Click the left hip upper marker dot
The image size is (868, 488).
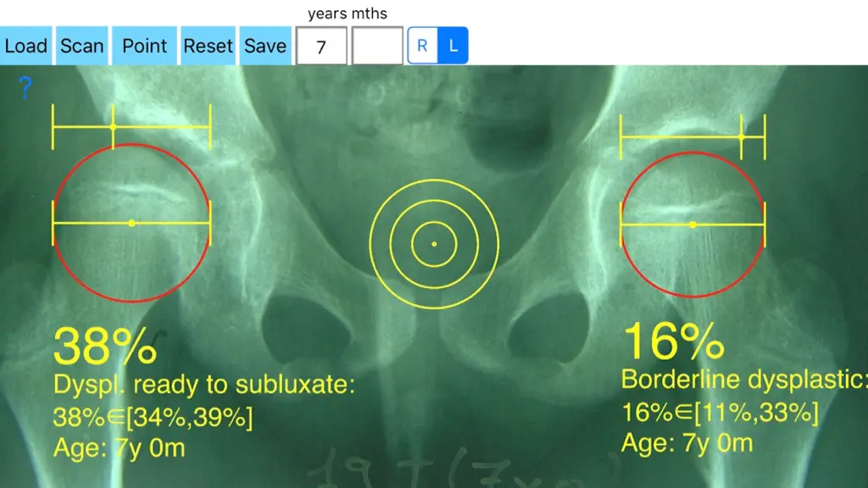113,127
